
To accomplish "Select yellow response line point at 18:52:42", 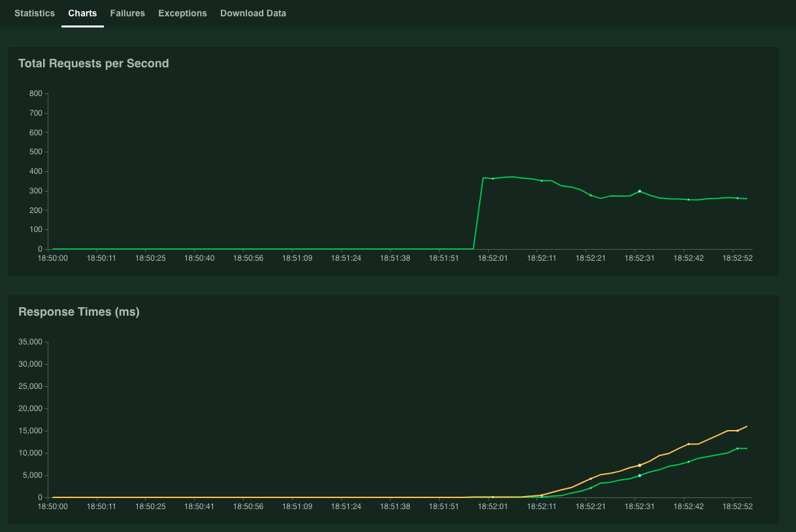I will click(x=688, y=444).
